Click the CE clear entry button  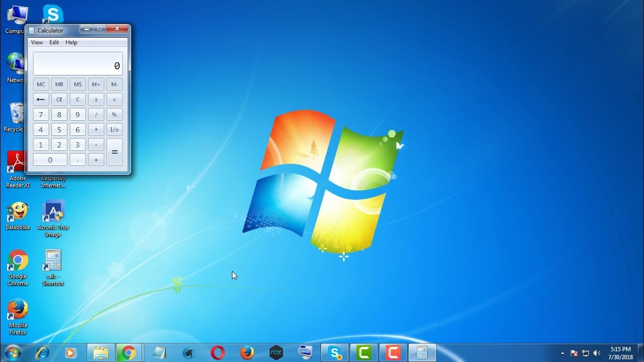pos(59,100)
